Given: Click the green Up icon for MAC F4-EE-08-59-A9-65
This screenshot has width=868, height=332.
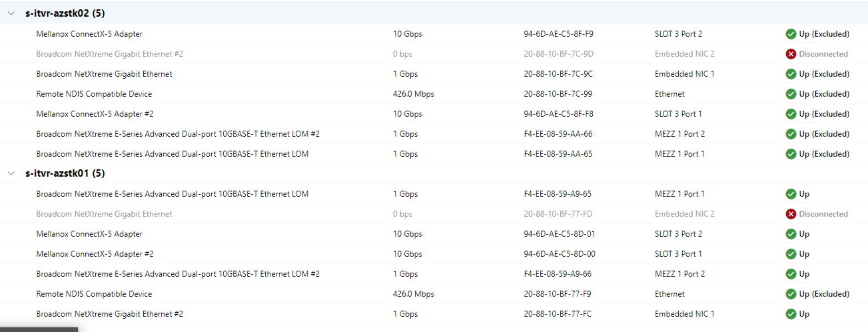Looking at the screenshot, I should pyautogui.click(x=791, y=194).
